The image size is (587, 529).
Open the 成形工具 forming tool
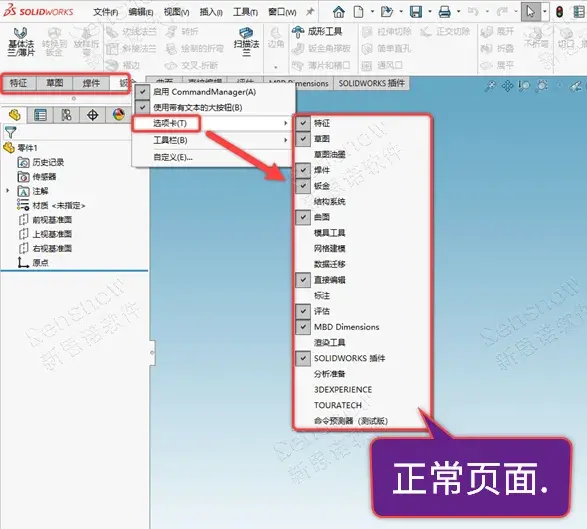click(317, 32)
